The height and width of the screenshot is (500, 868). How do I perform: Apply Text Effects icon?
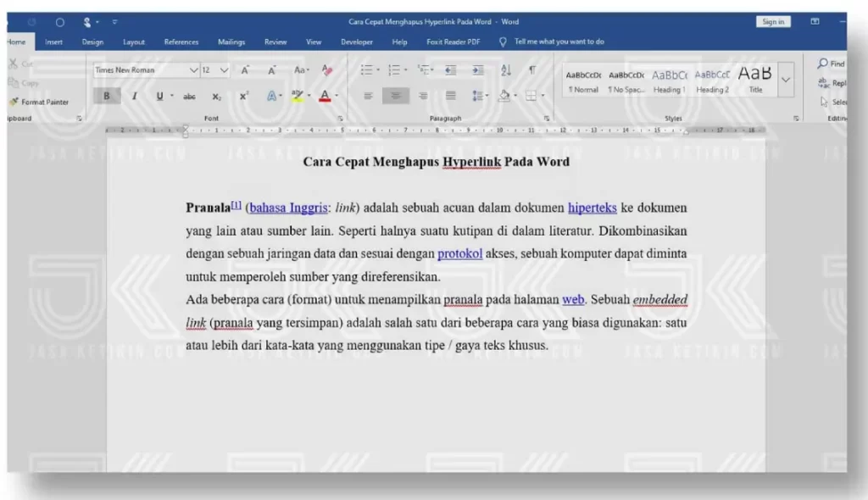[271, 97]
